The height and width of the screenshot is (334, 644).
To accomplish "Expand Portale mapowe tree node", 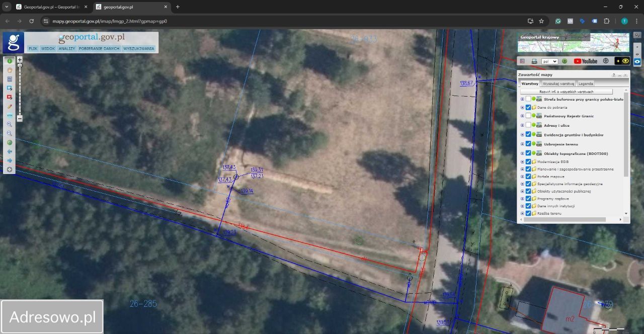I will point(522,177).
